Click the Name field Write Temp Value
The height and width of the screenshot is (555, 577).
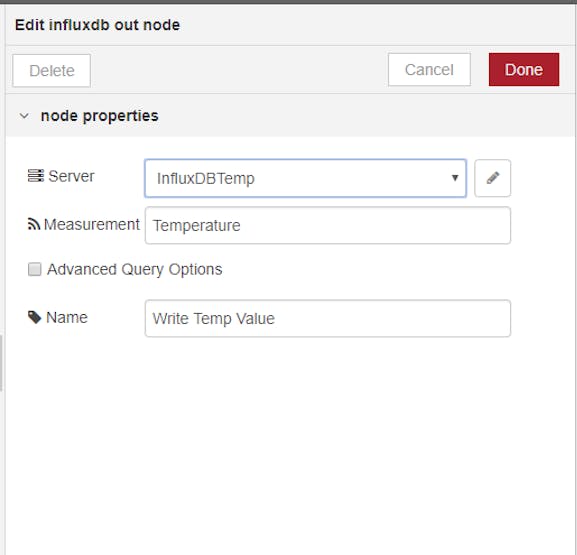coord(328,318)
